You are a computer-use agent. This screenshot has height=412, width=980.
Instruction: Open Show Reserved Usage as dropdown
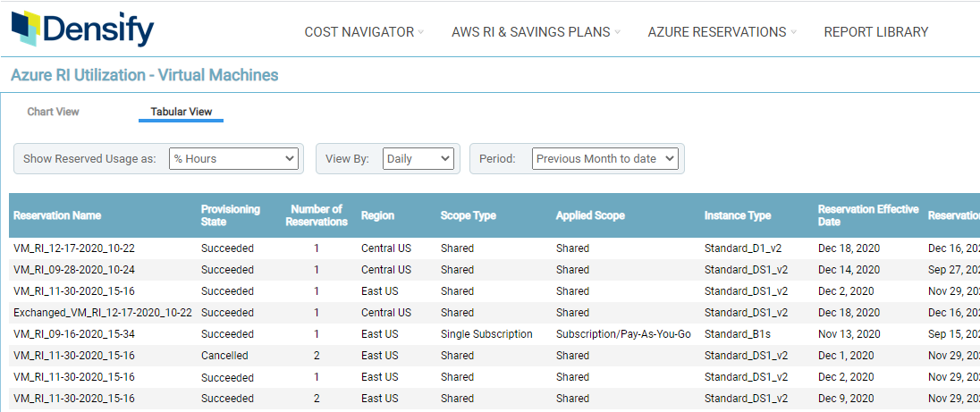coord(233,158)
